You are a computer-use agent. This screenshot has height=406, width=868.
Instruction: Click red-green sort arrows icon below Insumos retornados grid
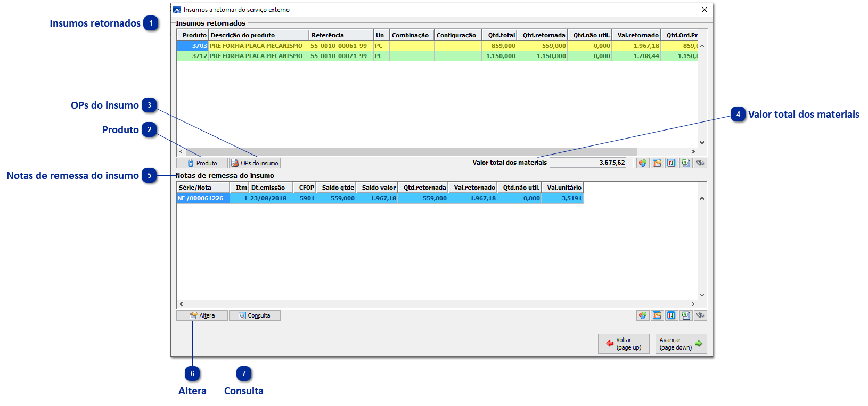(672, 163)
